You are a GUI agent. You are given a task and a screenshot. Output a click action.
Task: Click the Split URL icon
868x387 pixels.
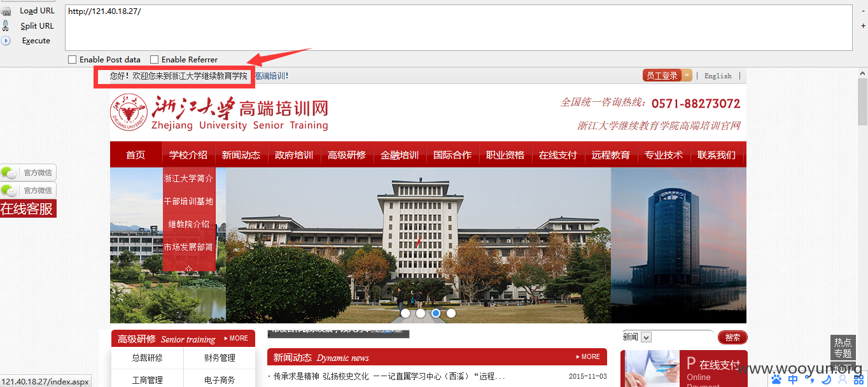point(6,26)
